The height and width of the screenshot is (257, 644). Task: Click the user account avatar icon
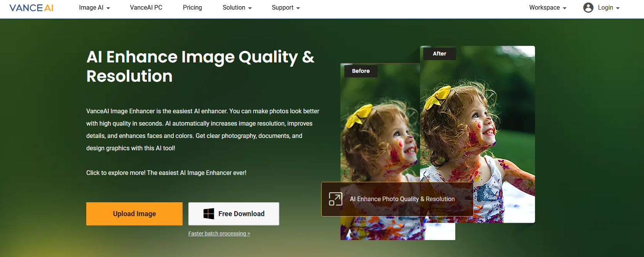point(588,8)
